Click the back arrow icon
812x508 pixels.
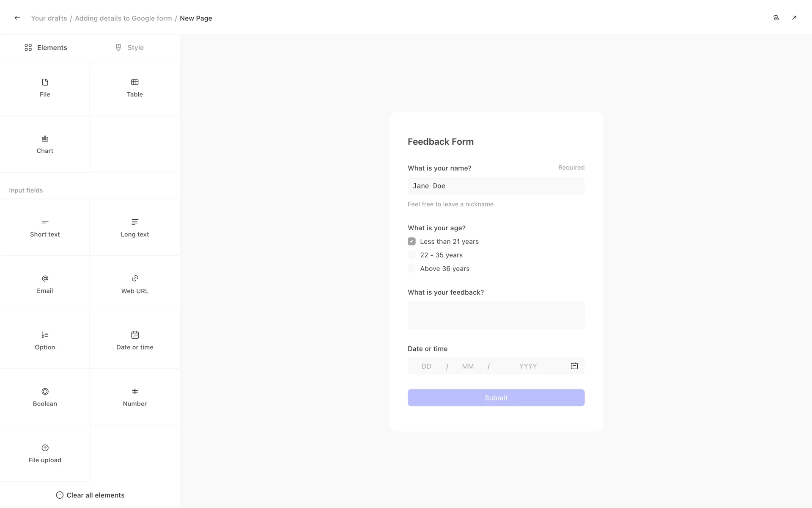[17, 18]
